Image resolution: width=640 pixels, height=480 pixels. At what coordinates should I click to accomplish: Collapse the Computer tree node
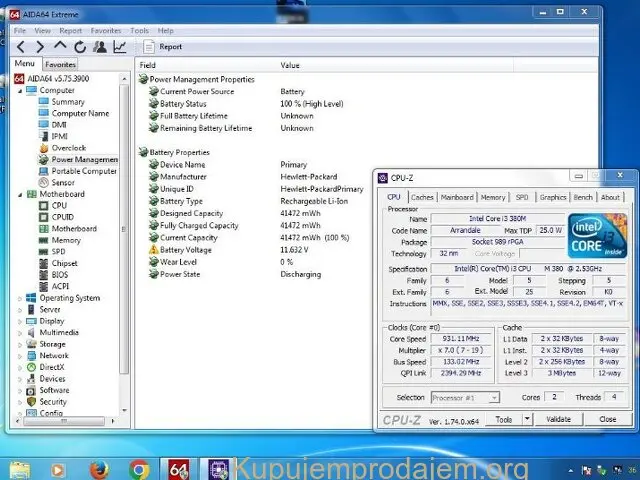coord(20,91)
